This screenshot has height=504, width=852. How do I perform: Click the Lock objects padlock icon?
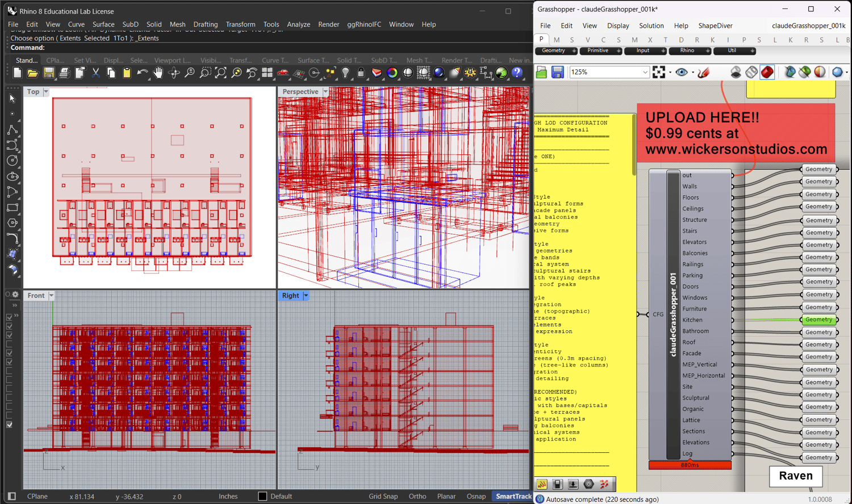361,73
